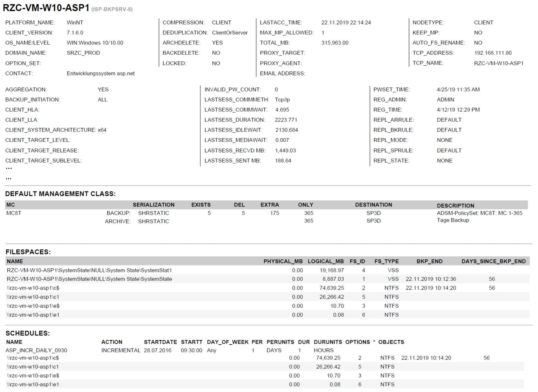The height and width of the screenshot is (392, 538).
Task: Click the OPTIONS header in schedules
Action: click(357, 342)
